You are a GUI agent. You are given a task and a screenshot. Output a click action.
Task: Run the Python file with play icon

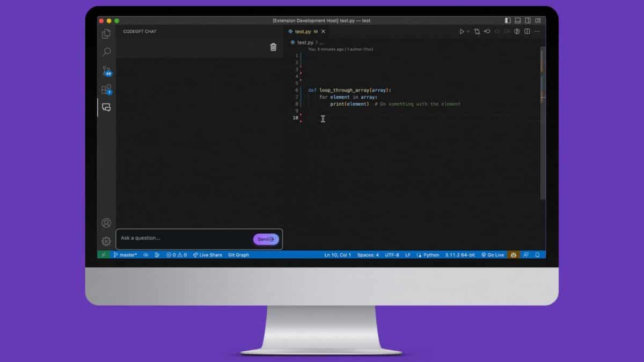pyautogui.click(x=462, y=32)
